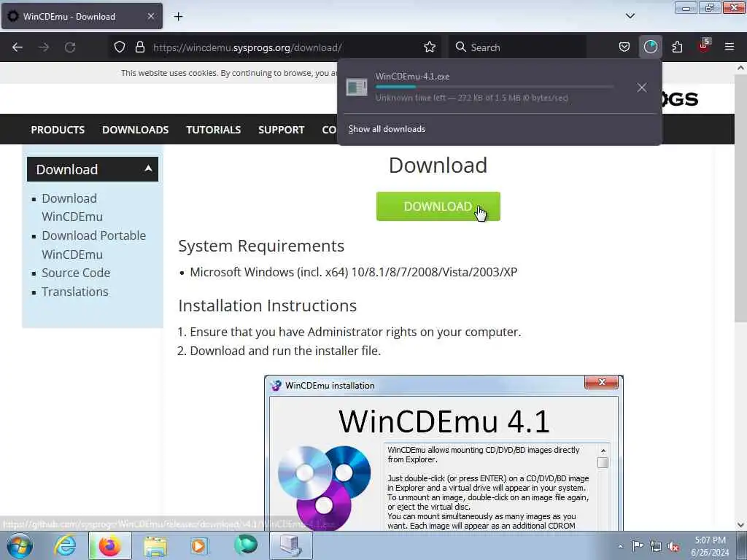The height and width of the screenshot is (560, 747).
Task: Close the WinCDEmu - Download tab
Action: click(x=150, y=16)
